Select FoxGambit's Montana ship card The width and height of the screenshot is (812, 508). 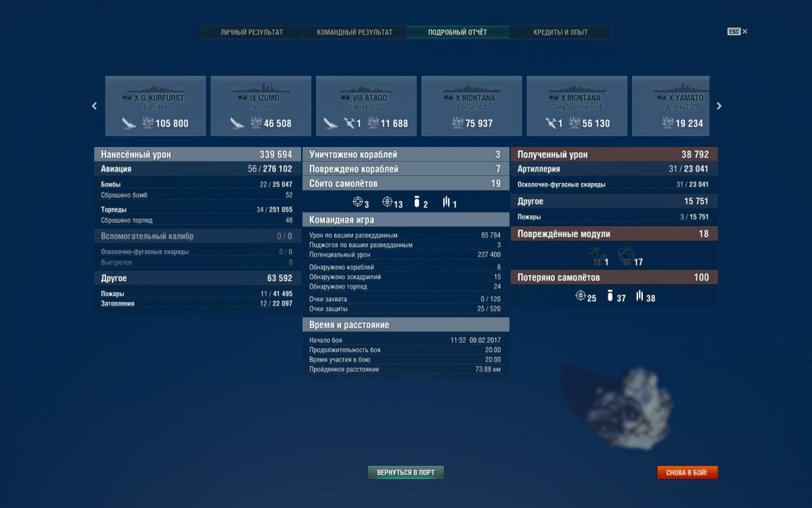click(472, 106)
